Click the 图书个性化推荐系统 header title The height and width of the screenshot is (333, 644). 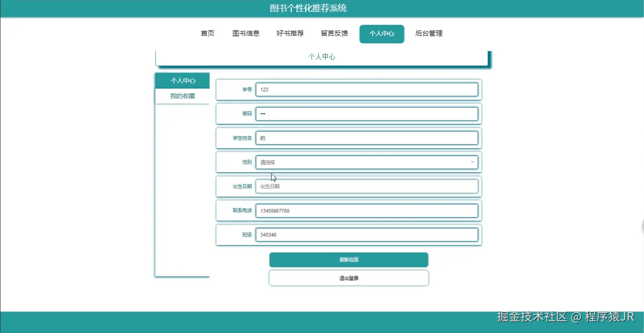[x=308, y=8]
